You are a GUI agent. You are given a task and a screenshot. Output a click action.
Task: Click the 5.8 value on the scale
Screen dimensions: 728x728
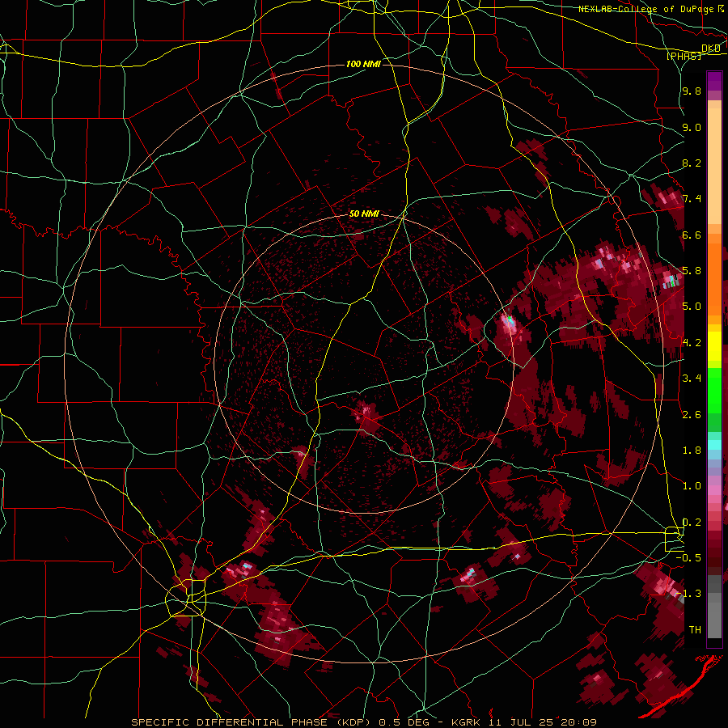click(692, 270)
